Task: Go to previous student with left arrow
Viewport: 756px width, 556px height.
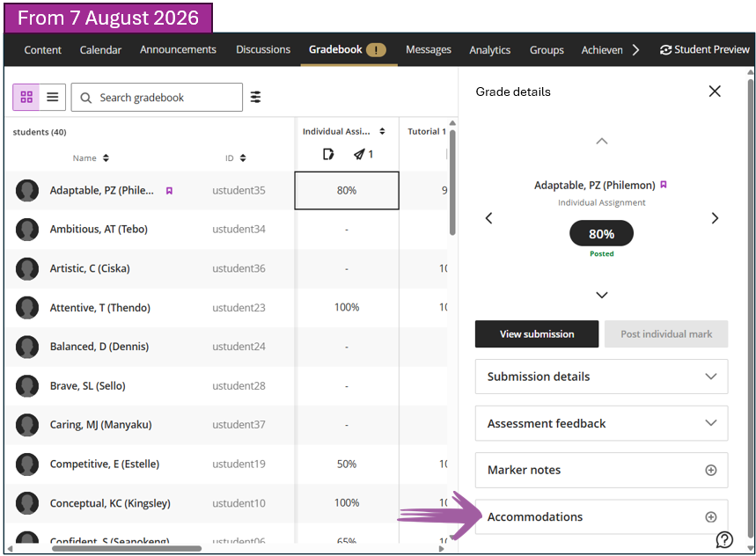Action: click(x=489, y=218)
